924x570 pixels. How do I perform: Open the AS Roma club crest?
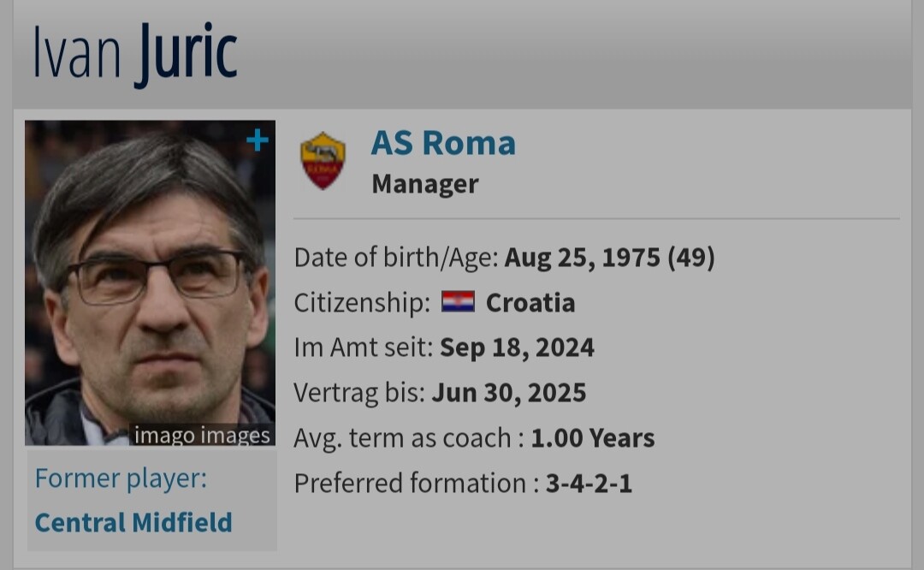tap(323, 161)
